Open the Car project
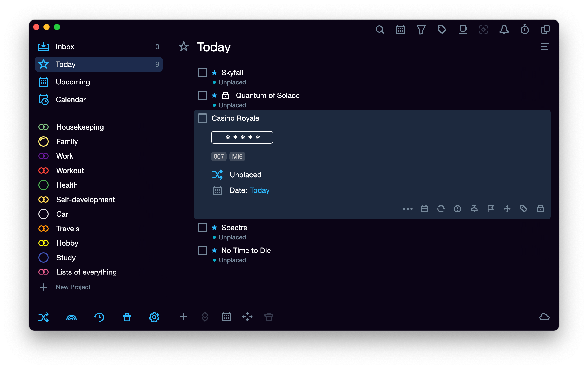This screenshot has width=588, height=369. pos(99,214)
